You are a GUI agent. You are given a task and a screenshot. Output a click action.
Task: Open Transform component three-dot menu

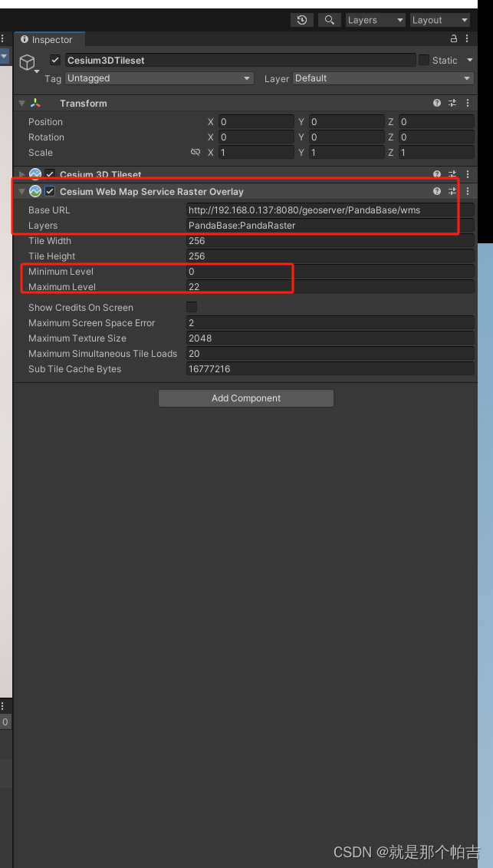468,103
